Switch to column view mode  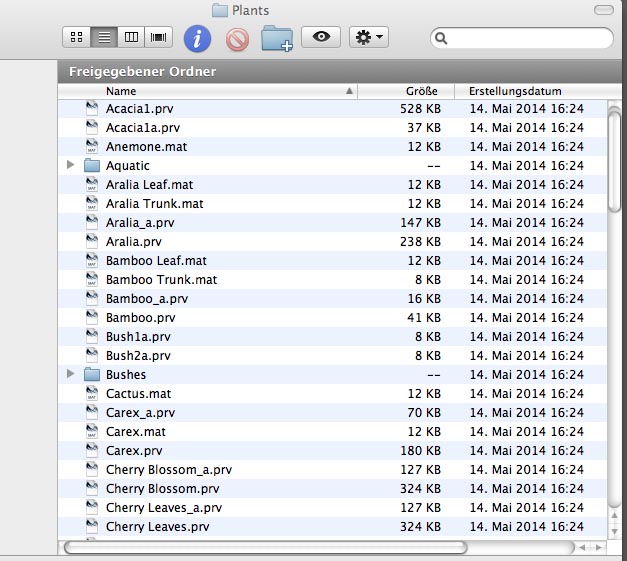click(x=131, y=37)
